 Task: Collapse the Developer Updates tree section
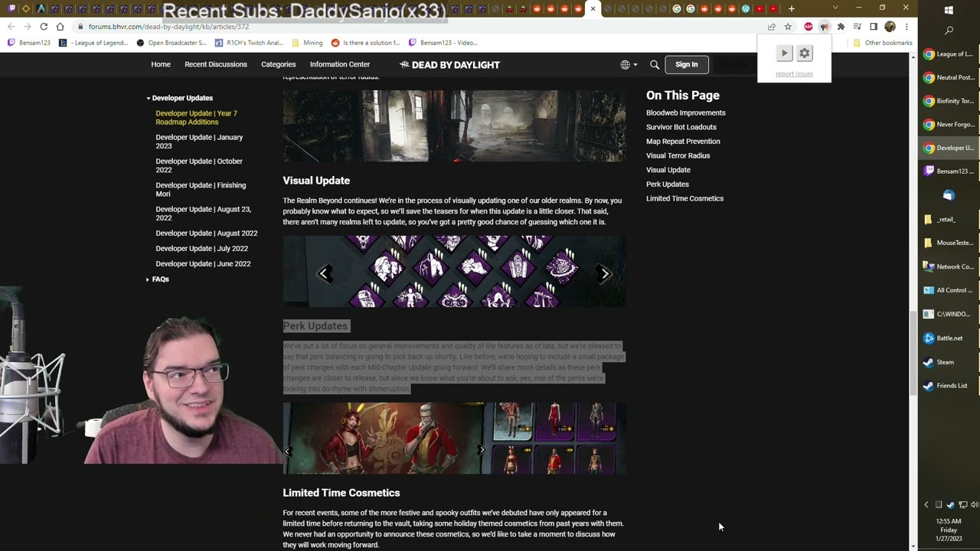click(x=149, y=98)
